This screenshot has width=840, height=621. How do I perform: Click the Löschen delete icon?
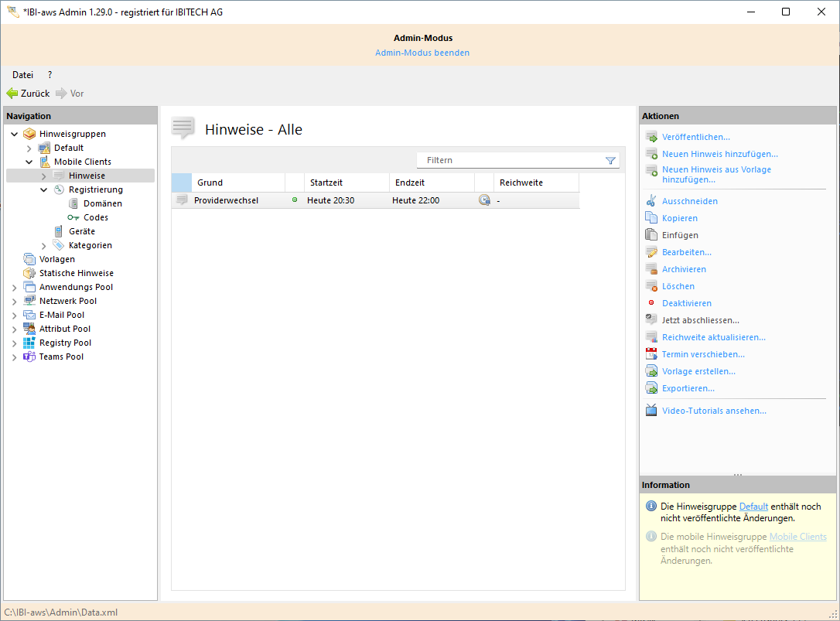click(x=651, y=286)
